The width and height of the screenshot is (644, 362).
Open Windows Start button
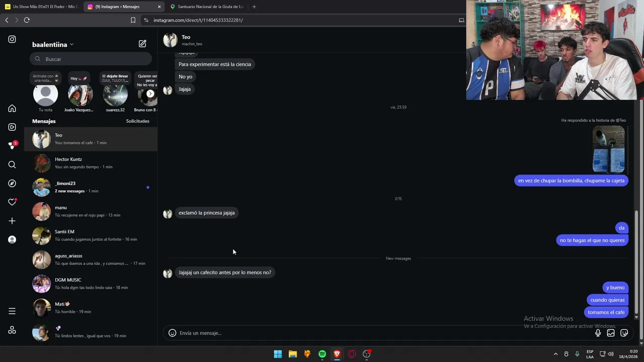click(x=278, y=354)
